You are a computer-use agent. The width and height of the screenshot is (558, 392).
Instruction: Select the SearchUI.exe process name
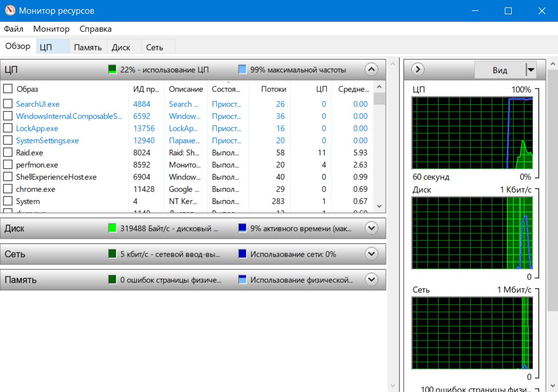pos(38,104)
